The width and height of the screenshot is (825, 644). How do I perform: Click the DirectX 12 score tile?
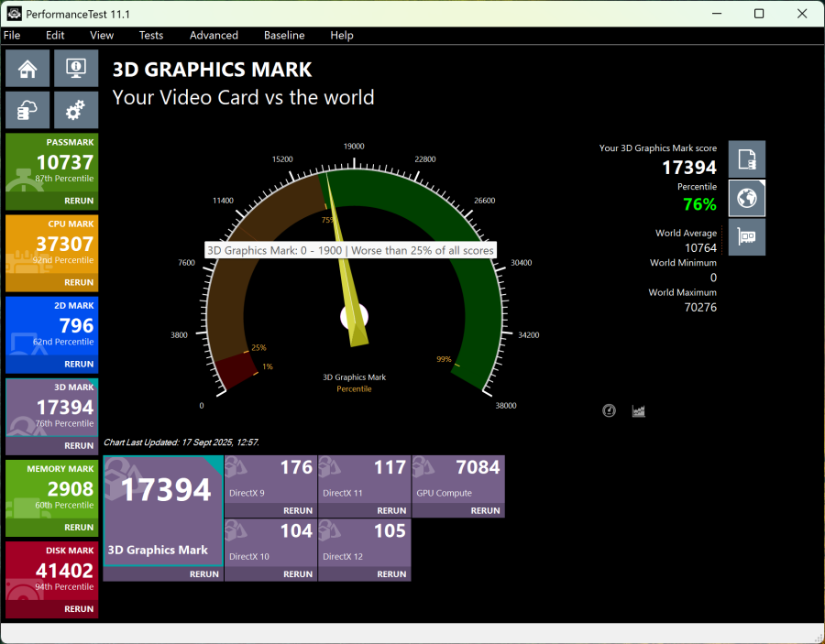pos(364,542)
